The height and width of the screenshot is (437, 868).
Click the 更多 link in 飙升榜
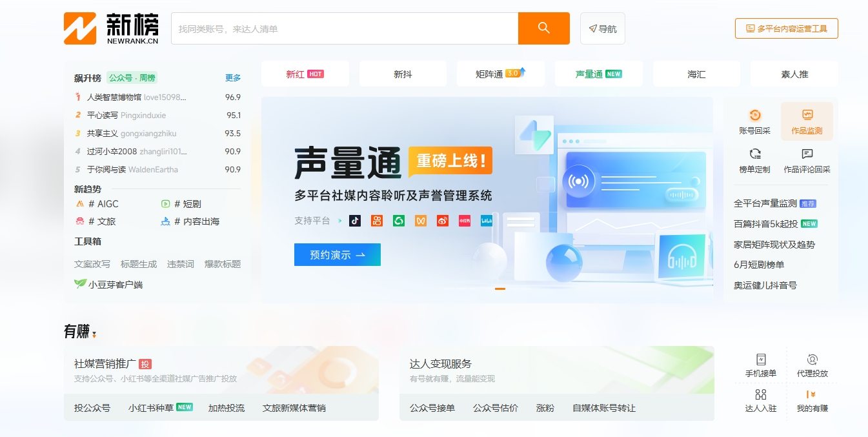click(233, 78)
